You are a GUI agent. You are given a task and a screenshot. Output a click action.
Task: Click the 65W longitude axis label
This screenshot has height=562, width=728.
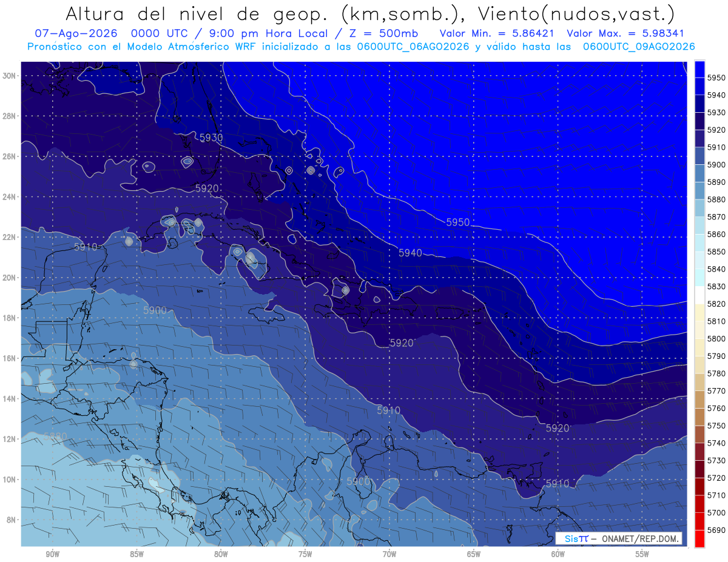474,554
